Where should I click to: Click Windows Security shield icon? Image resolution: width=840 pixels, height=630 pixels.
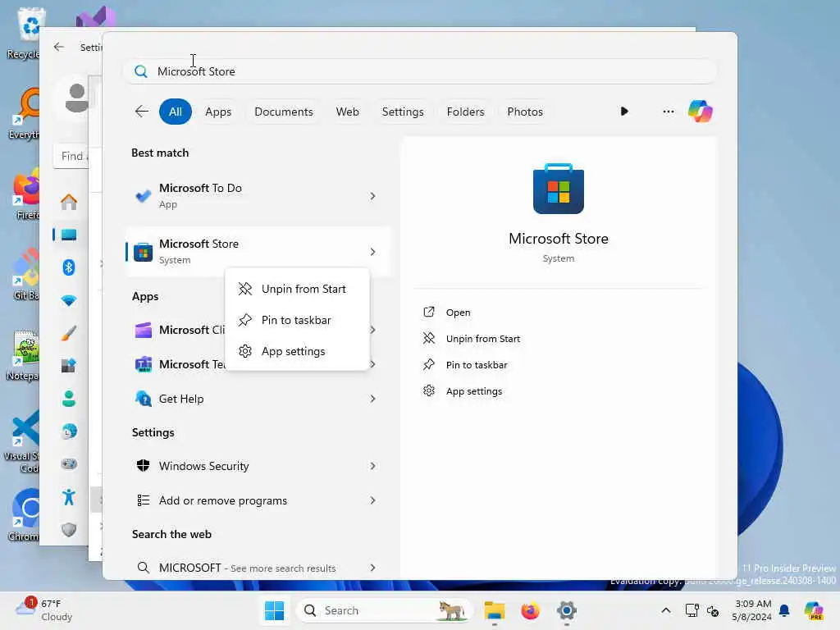click(143, 466)
